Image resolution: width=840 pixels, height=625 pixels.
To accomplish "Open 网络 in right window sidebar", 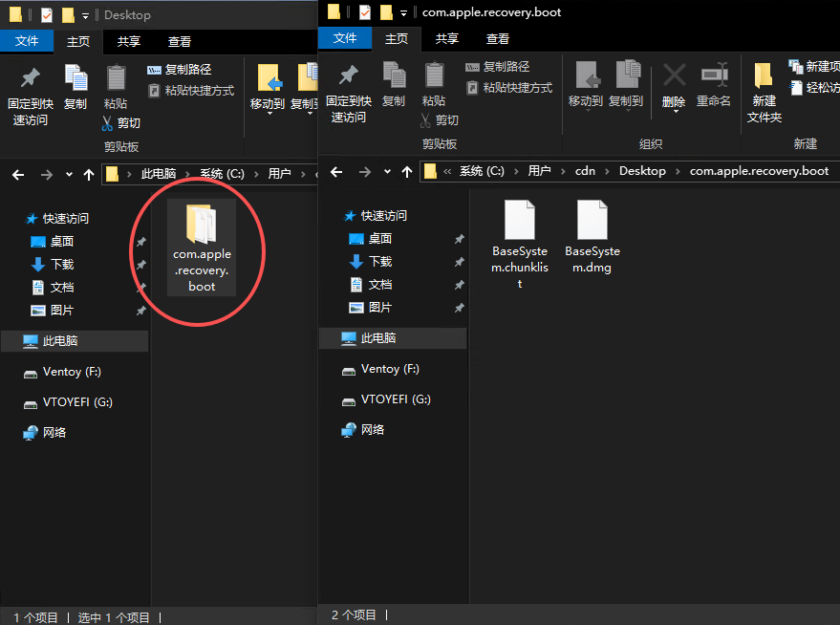I will pyautogui.click(x=363, y=430).
